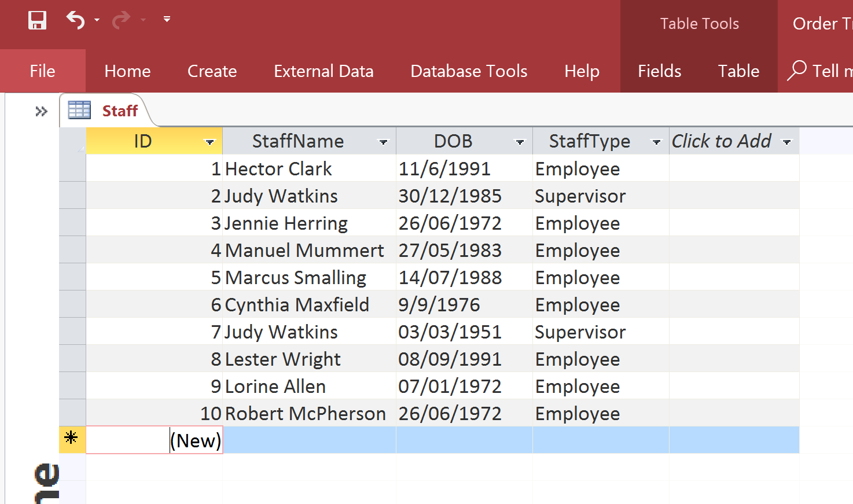Image resolution: width=853 pixels, height=504 pixels.
Task: Click the new record asterisk row selector
Action: click(72, 440)
